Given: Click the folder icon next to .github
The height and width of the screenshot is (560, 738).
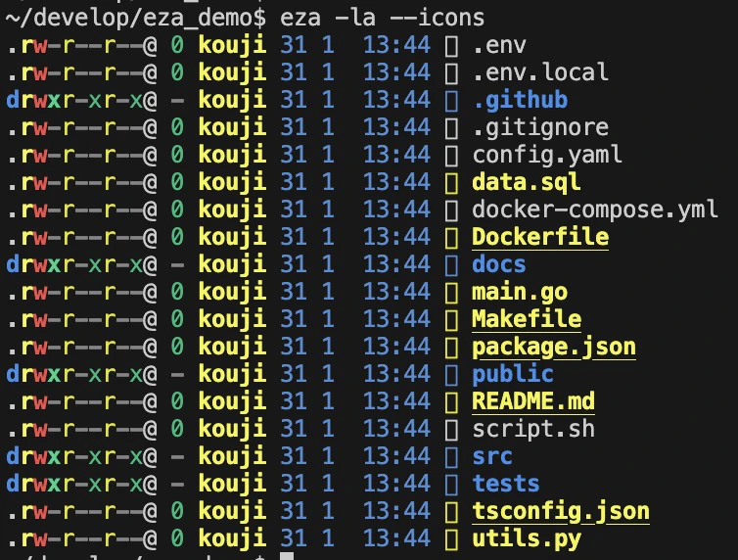Looking at the screenshot, I should (451, 101).
